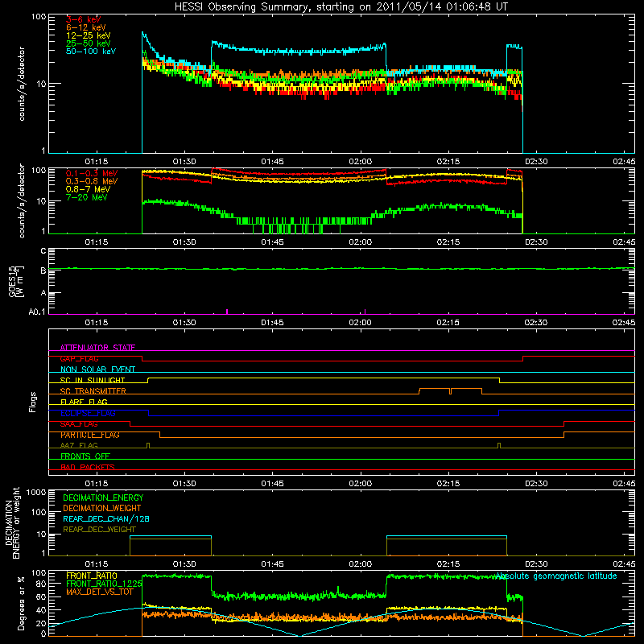Viewport: 644px width, 644px height.
Task: Click the 02:00 tick under the top plot
Action: pos(360,162)
